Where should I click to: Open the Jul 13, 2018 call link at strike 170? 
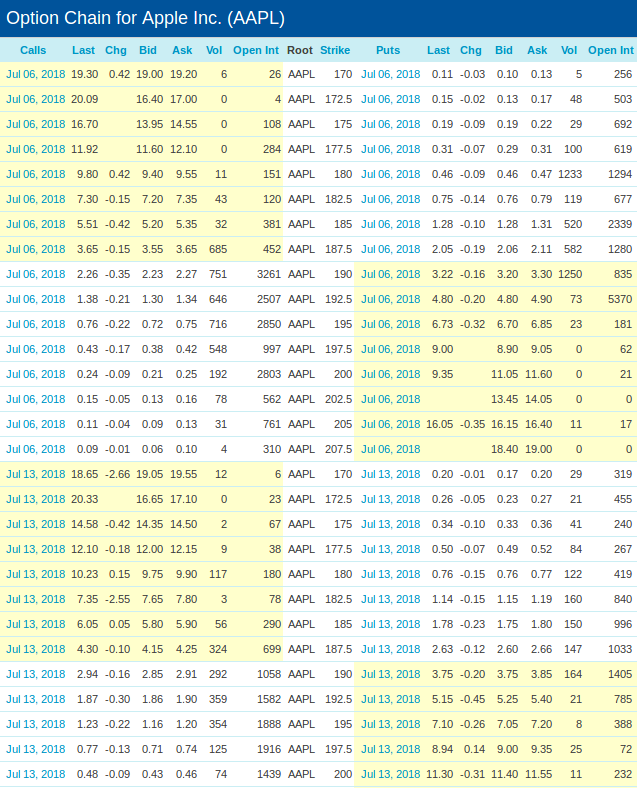point(36,474)
